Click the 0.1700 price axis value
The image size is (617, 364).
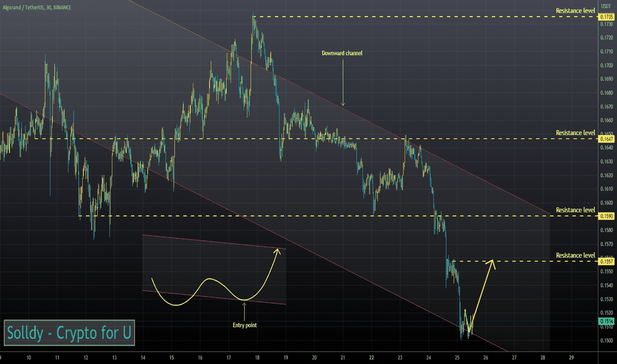(x=606, y=66)
